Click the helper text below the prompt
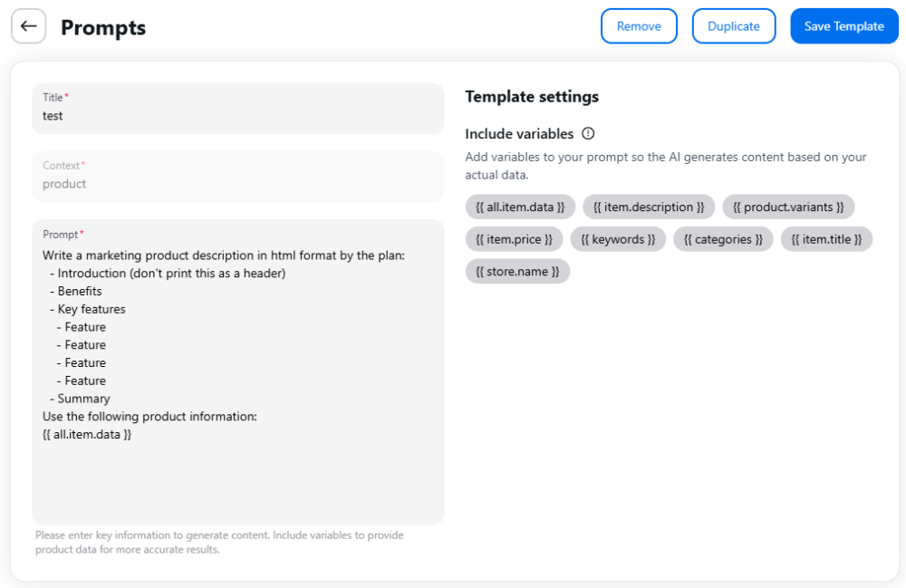This screenshot has width=906, height=588. point(219,543)
